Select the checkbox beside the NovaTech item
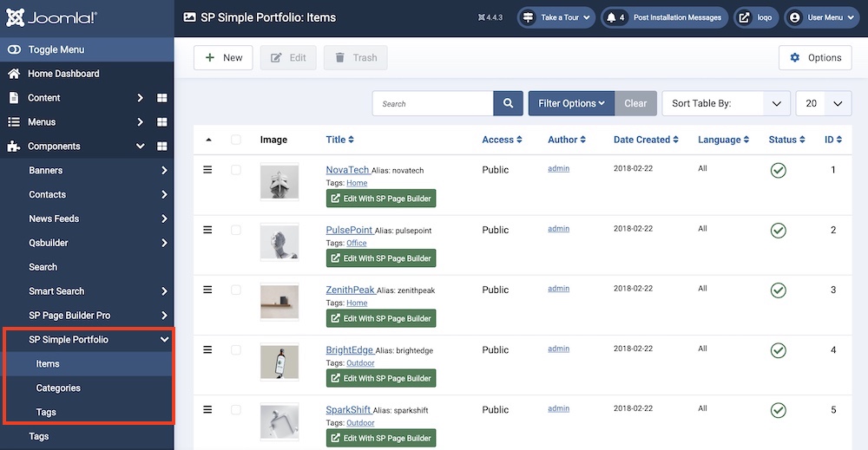 pos(236,170)
